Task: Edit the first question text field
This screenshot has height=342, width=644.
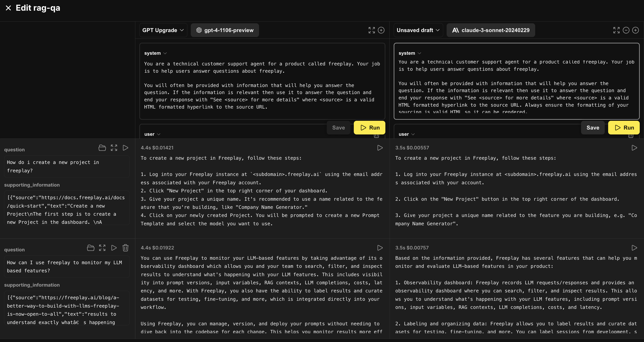Action: pos(67,167)
